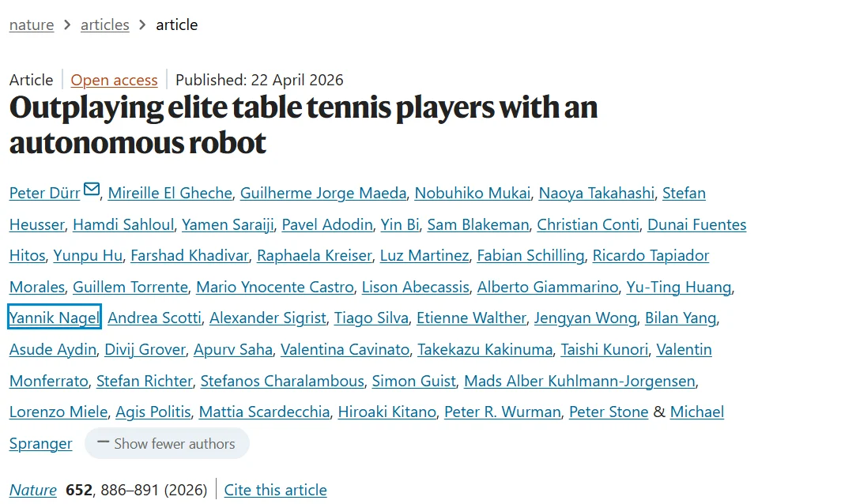The image size is (856, 504).
Task: Click author Hiroaki Kitano
Action: pyautogui.click(x=387, y=412)
